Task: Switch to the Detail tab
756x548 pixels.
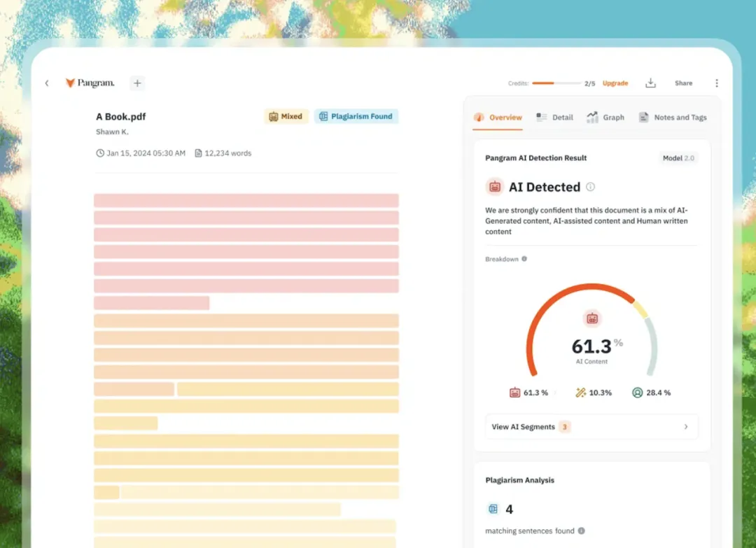Action: 554,117
